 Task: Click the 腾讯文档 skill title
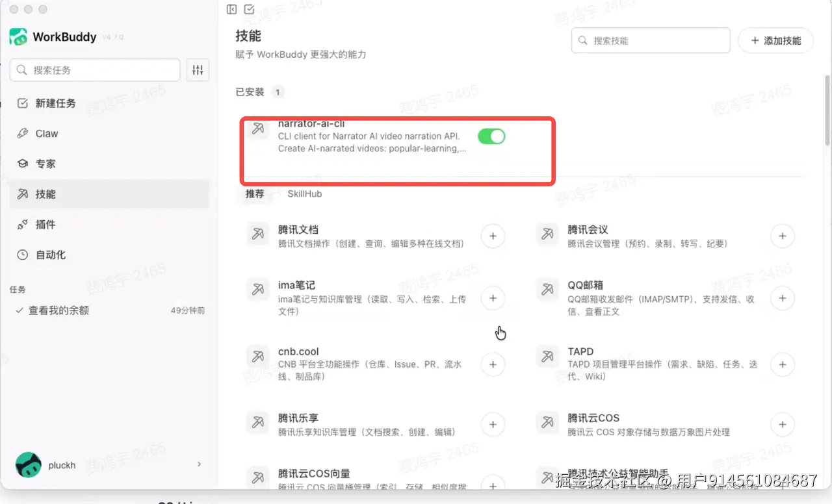tap(298, 229)
